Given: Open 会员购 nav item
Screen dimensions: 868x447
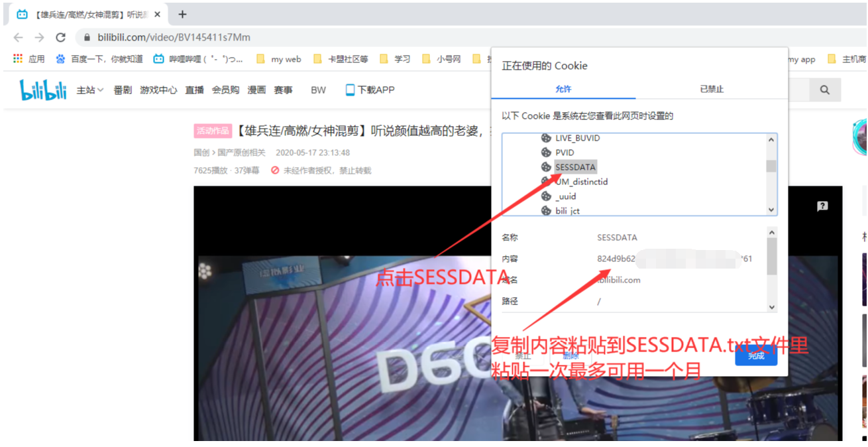Looking at the screenshot, I should point(225,90).
